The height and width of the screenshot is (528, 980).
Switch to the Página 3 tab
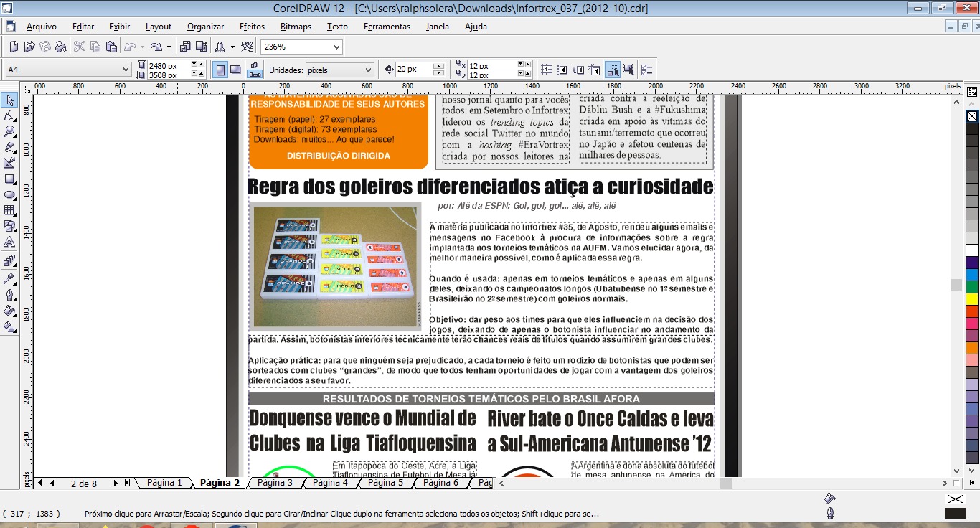[x=275, y=483]
